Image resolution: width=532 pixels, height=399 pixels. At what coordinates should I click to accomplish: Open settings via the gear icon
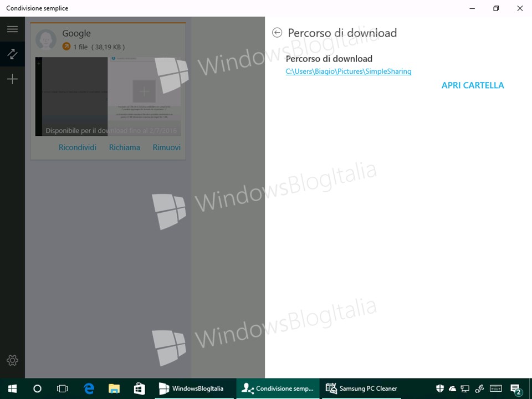pos(12,360)
